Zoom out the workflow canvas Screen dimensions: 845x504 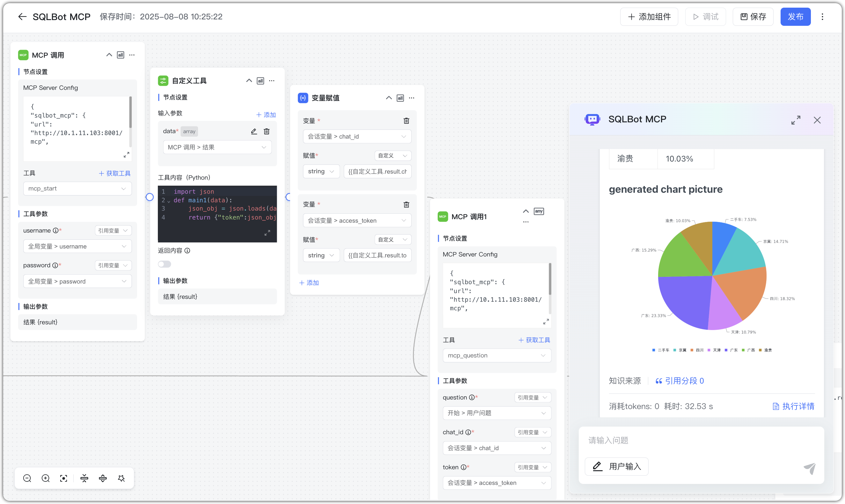click(27, 478)
